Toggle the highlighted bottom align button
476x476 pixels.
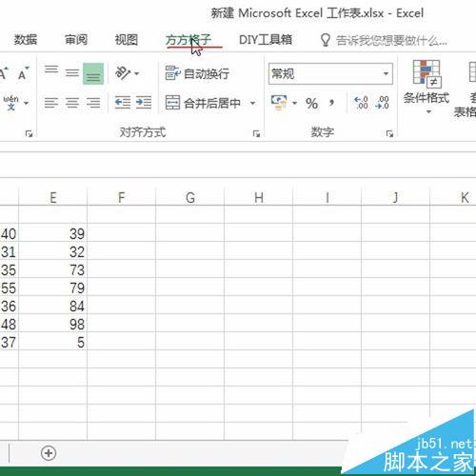pos(93,73)
